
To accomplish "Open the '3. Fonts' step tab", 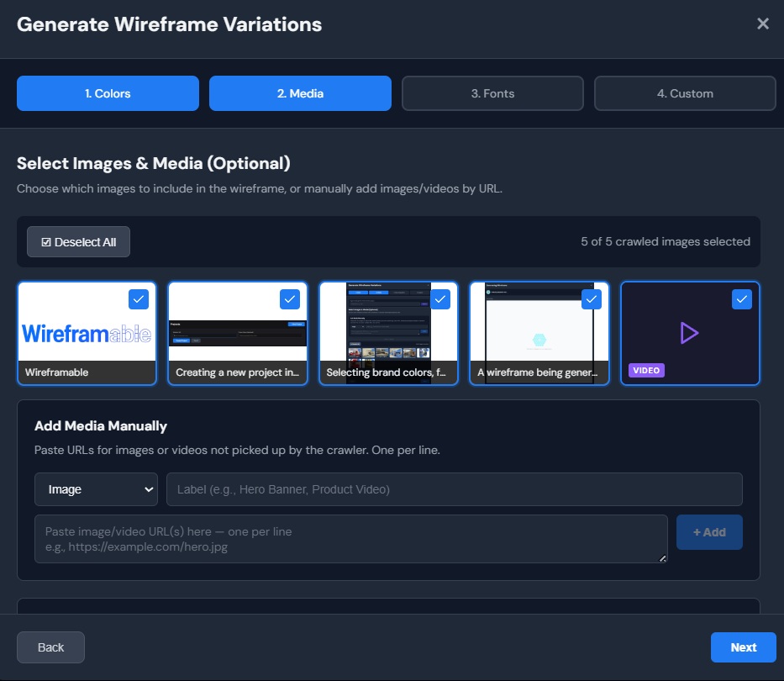I will click(x=492, y=92).
